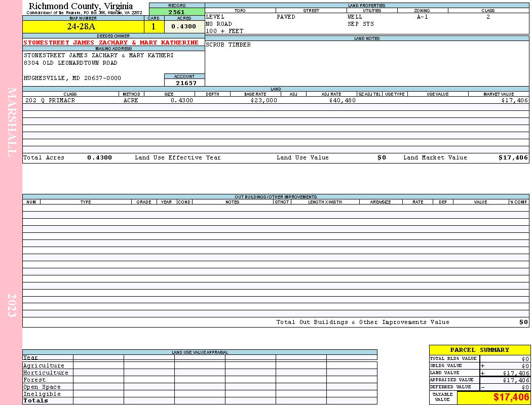This screenshot has height=405, width=532.
Task: Select map number 24-28A field
Action: [84, 26]
